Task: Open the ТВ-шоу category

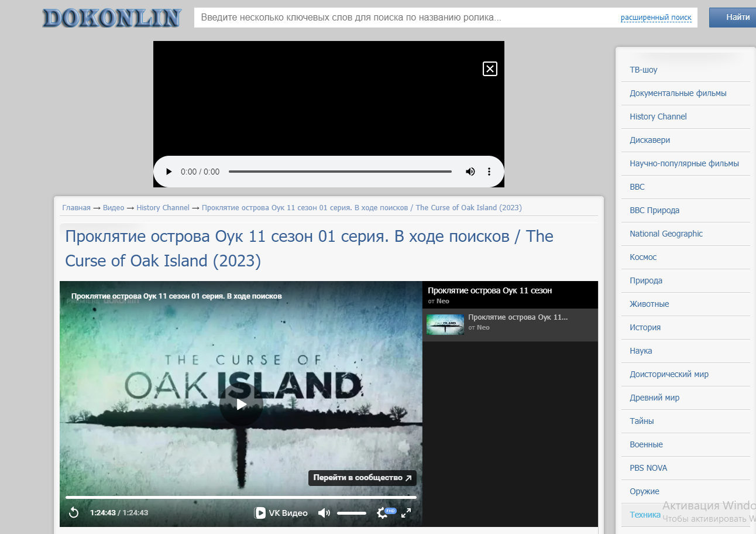Action: [x=644, y=70]
